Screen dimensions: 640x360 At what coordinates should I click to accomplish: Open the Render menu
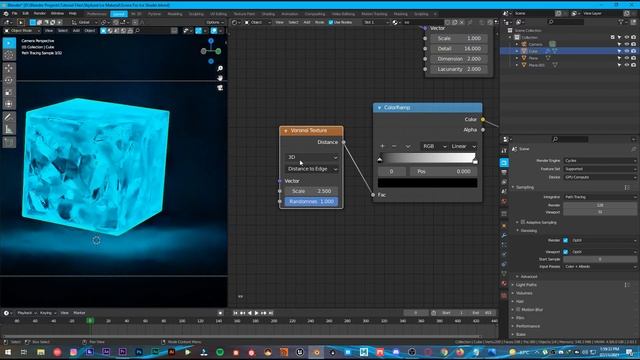[x=40, y=13]
